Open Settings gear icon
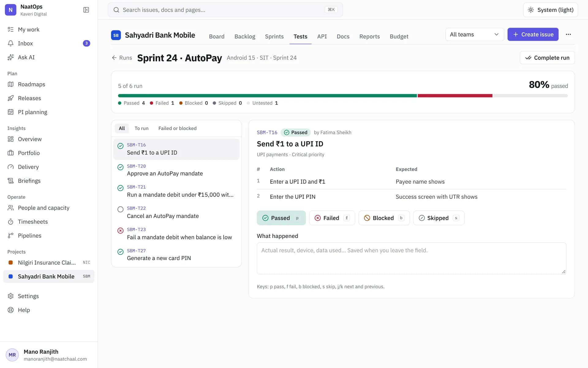The width and height of the screenshot is (588, 368). click(11, 296)
